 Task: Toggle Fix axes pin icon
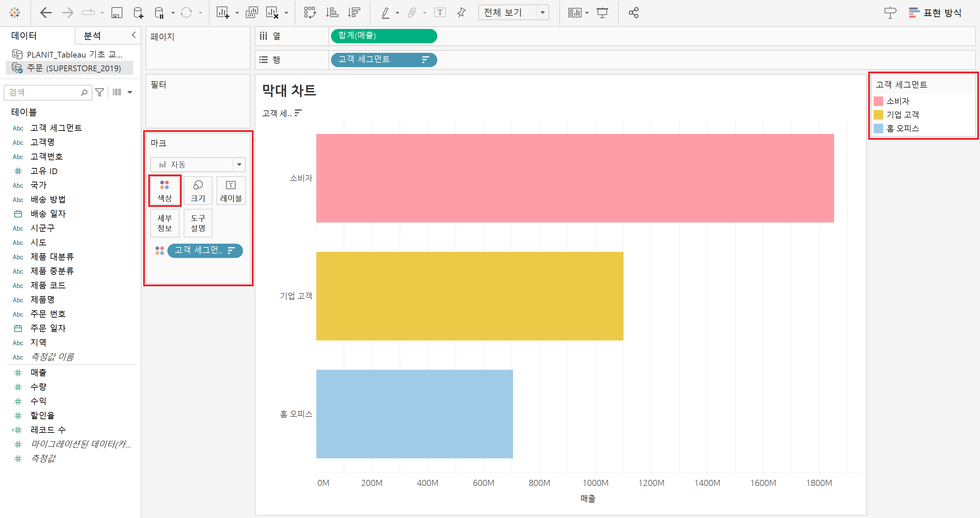pyautogui.click(x=462, y=13)
